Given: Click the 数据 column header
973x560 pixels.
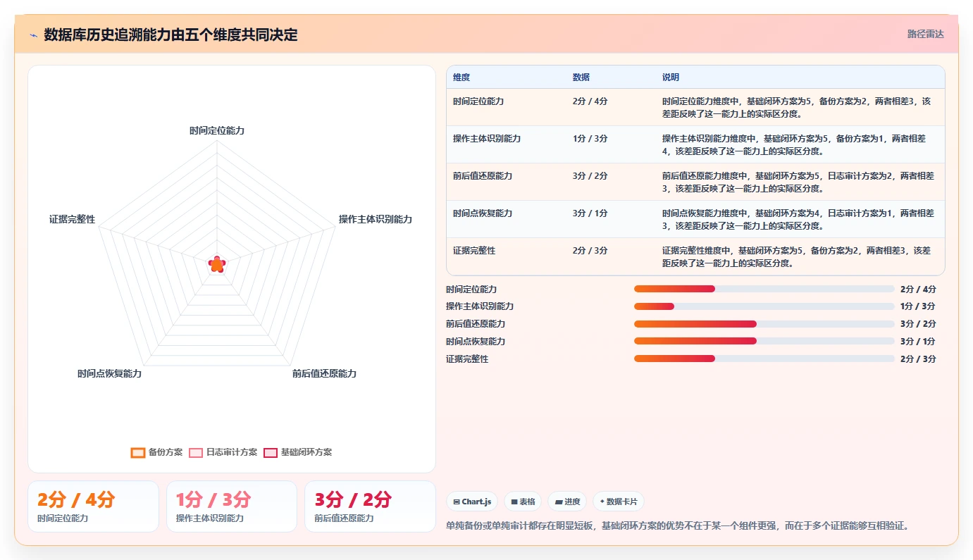Looking at the screenshot, I should point(581,77).
